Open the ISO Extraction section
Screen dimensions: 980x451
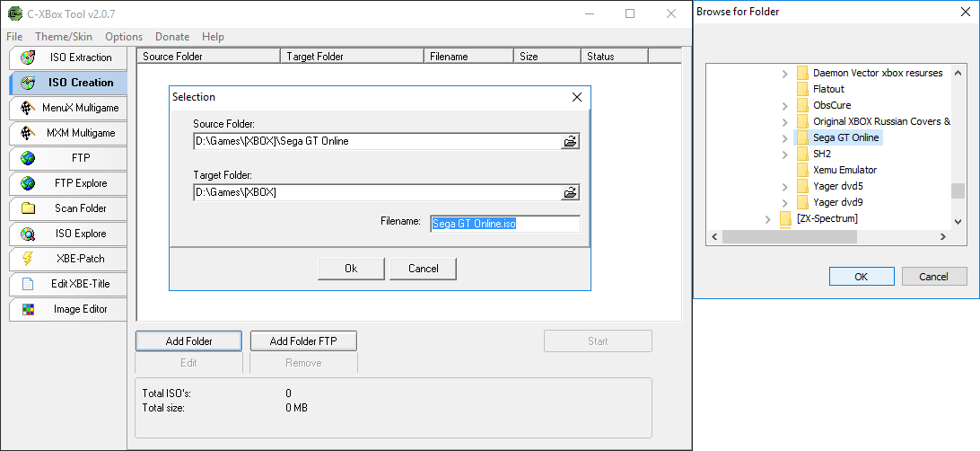tap(68, 57)
